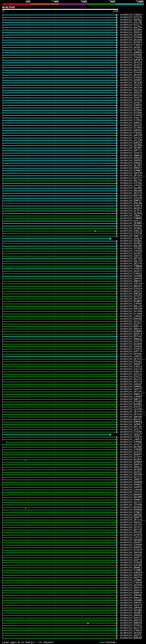Select label UniRef100_P09918
Image resolution: width=146 pixels, height=644 pixels.
131,77
